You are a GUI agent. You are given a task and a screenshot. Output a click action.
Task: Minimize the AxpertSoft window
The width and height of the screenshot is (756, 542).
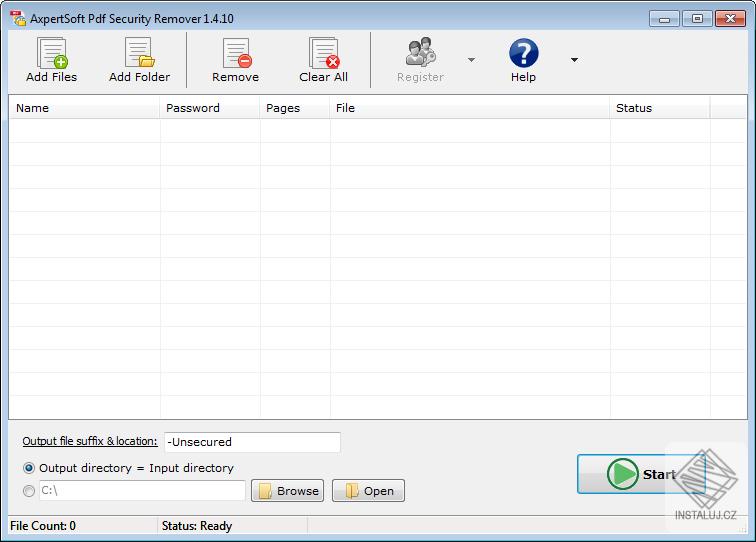pyautogui.click(x=664, y=19)
